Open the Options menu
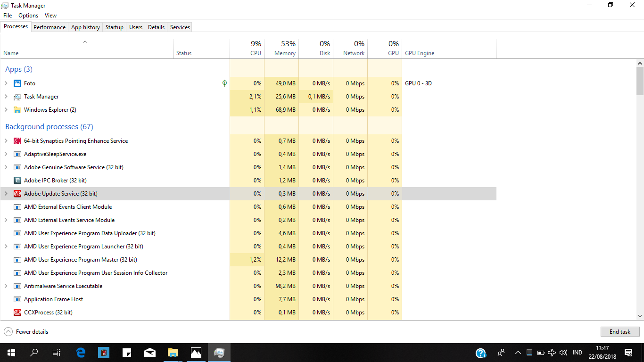 pyautogui.click(x=28, y=16)
